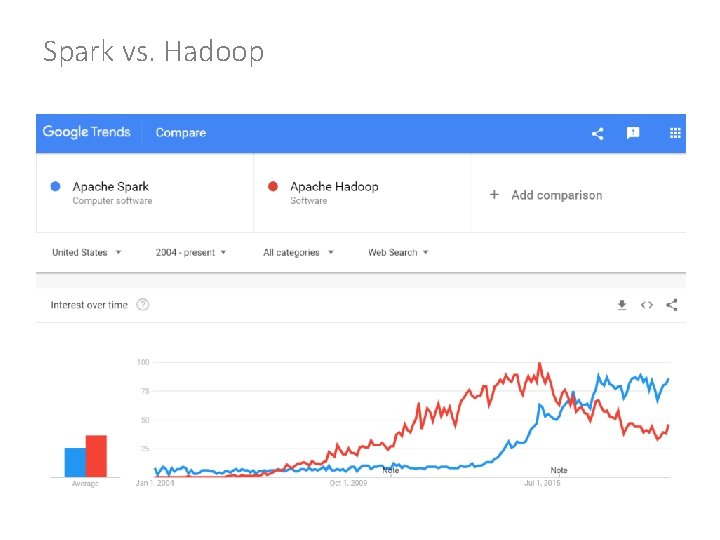Open the Google apps grid icon
Screen dimensions: 720x540
(x=675, y=133)
